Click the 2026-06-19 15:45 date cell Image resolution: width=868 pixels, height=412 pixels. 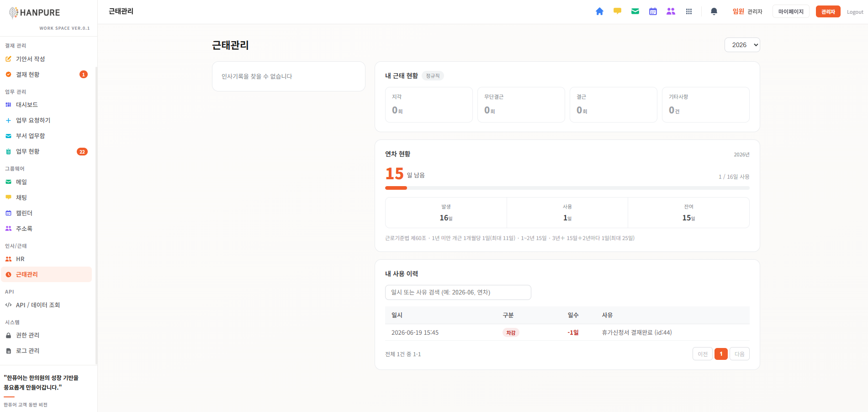[x=415, y=332]
